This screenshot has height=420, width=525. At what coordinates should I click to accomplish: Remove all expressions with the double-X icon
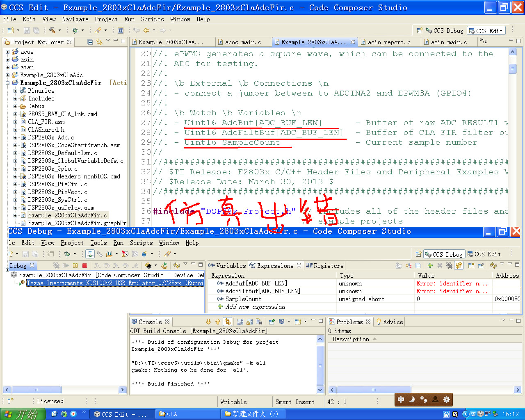(449, 265)
